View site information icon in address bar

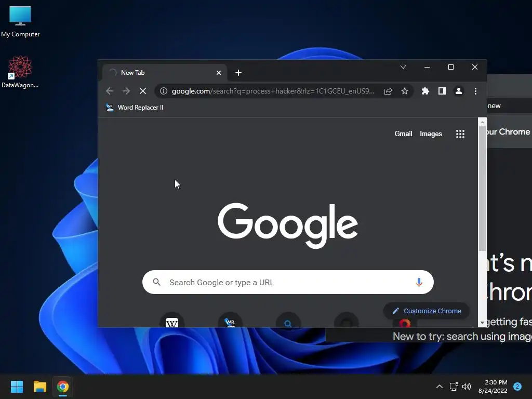tap(164, 91)
